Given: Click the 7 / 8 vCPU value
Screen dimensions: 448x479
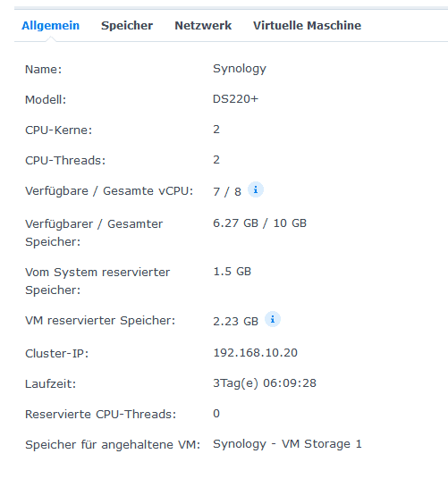Looking at the screenshot, I should [x=227, y=191].
